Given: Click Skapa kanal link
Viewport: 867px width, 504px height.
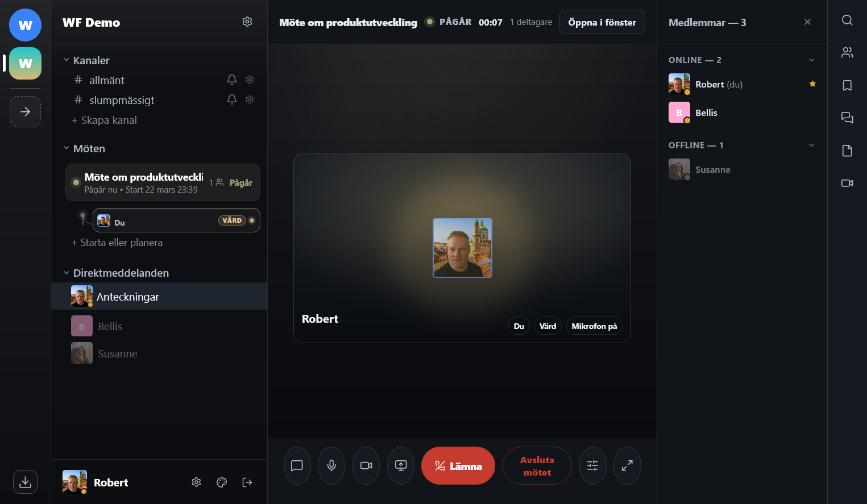Looking at the screenshot, I should (105, 120).
